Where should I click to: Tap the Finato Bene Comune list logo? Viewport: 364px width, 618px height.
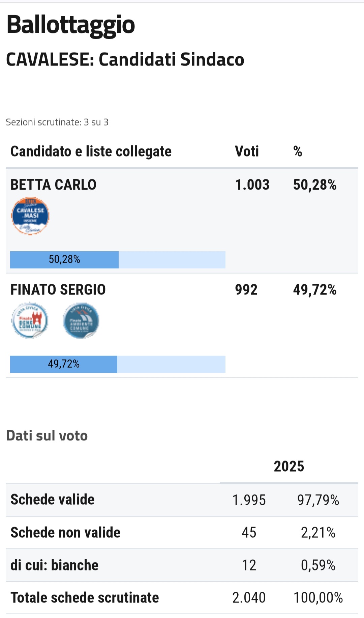[x=30, y=320]
